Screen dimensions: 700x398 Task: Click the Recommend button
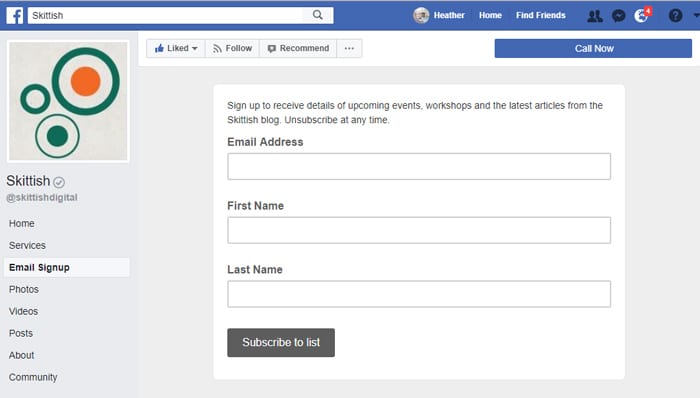298,48
